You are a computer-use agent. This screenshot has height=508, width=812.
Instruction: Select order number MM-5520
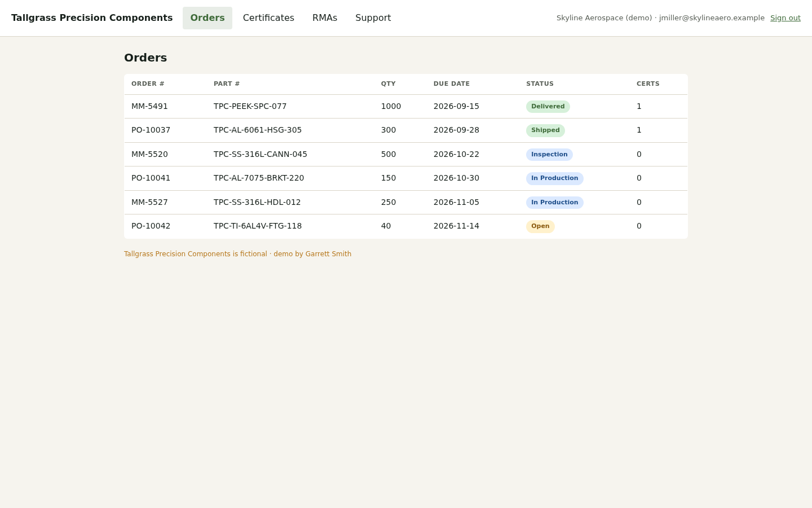coord(149,154)
